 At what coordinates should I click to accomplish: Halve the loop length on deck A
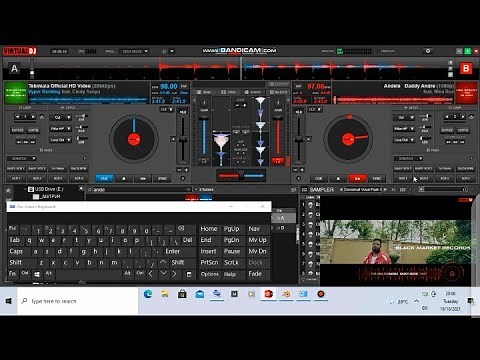pos(17,117)
